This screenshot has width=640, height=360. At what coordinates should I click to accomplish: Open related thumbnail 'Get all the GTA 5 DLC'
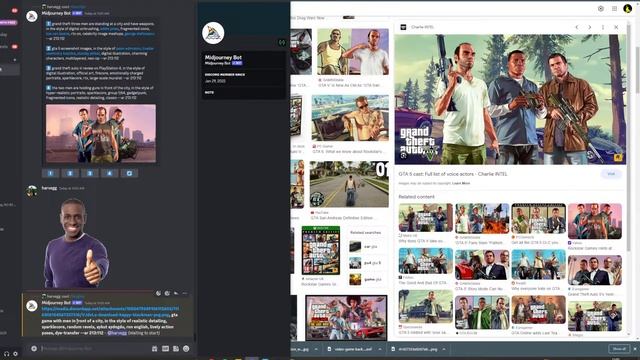538,219
